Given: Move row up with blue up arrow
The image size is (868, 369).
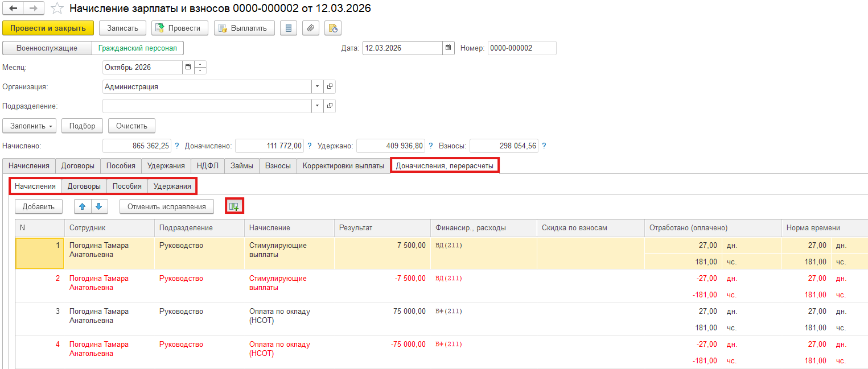Looking at the screenshot, I should click(x=83, y=206).
